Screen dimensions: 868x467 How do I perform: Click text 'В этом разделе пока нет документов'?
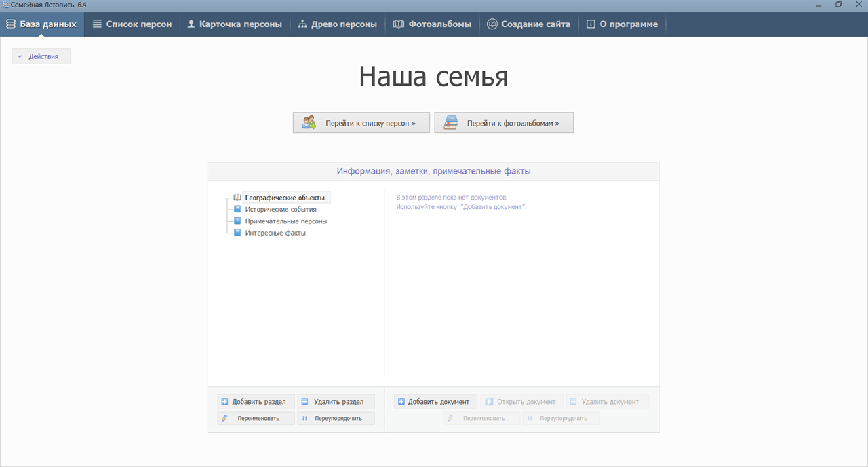pyautogui.click(x=452, y=197)
